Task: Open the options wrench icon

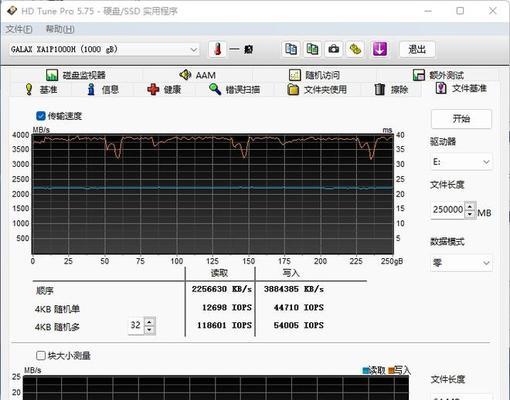Action: click(x=355, y=49)
